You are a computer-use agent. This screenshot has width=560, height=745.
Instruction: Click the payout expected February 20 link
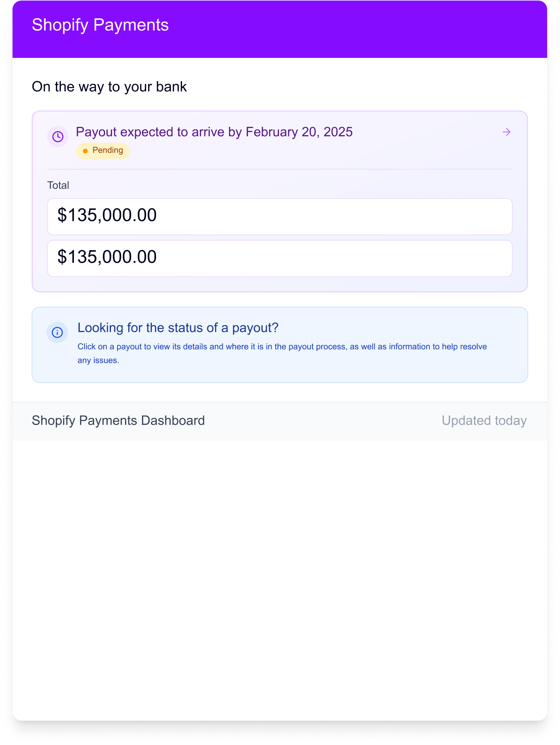(214, 132)
